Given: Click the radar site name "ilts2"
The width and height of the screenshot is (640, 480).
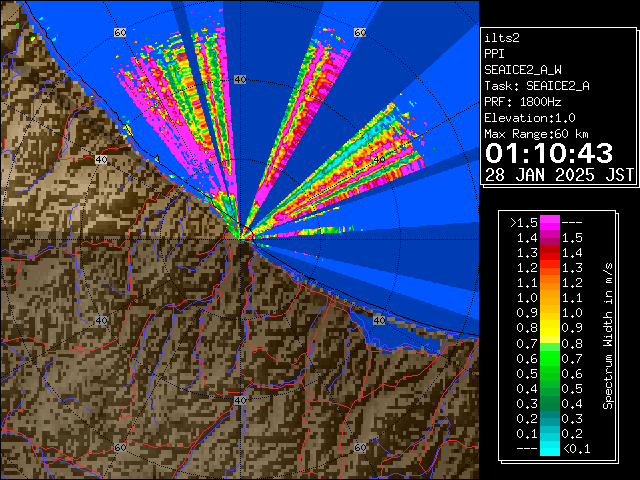Looking at the screenshot, I should pyautogui.click(x=502, y=38).
